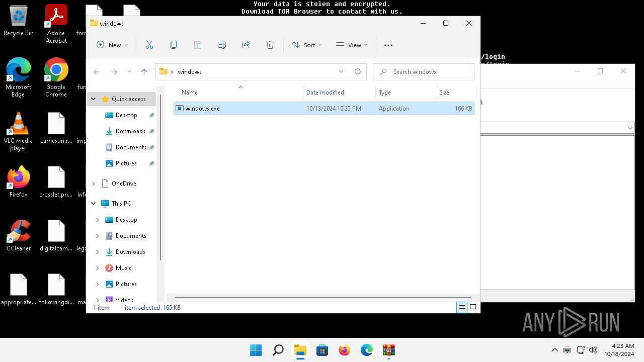Screen dimensions: 644x362
Task: Open CCleaner desktop shortcut
Action: (x=19, y=236)
